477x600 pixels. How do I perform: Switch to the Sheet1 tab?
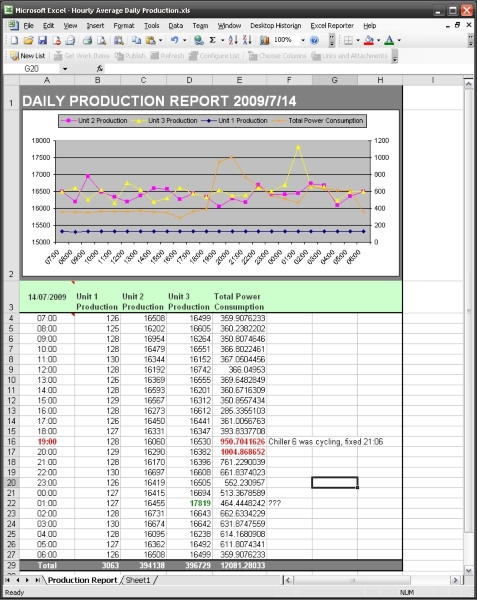[x=138, y=580]
